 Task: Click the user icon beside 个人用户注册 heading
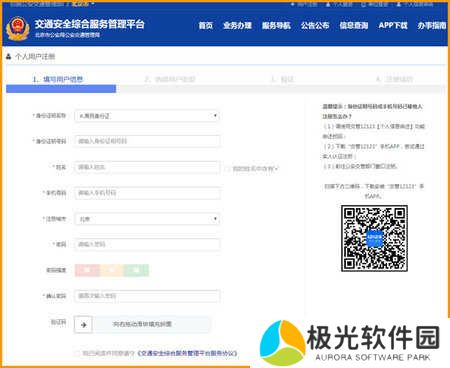tap(9, 56)
